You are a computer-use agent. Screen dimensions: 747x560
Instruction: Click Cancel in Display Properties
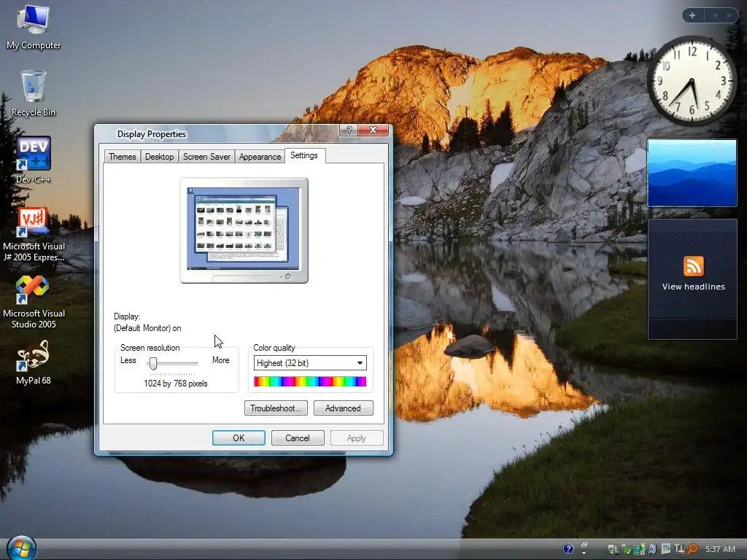click(298, 438)
